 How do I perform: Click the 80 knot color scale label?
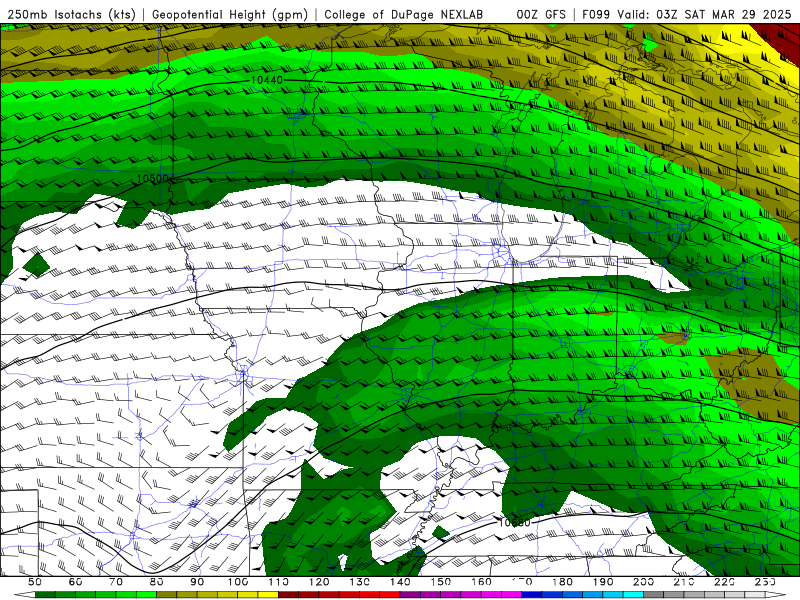(157, 582)
